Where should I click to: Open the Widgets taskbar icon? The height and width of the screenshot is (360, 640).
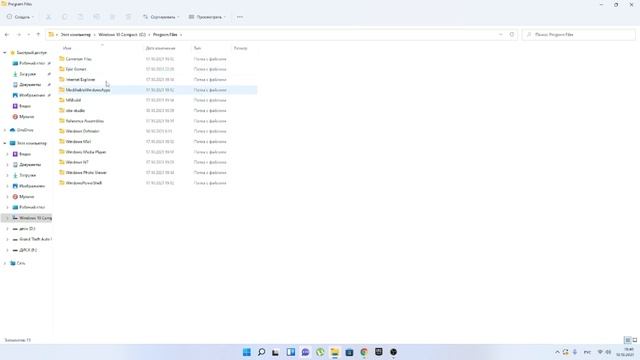pyautogui.click(x=291, y=352)
